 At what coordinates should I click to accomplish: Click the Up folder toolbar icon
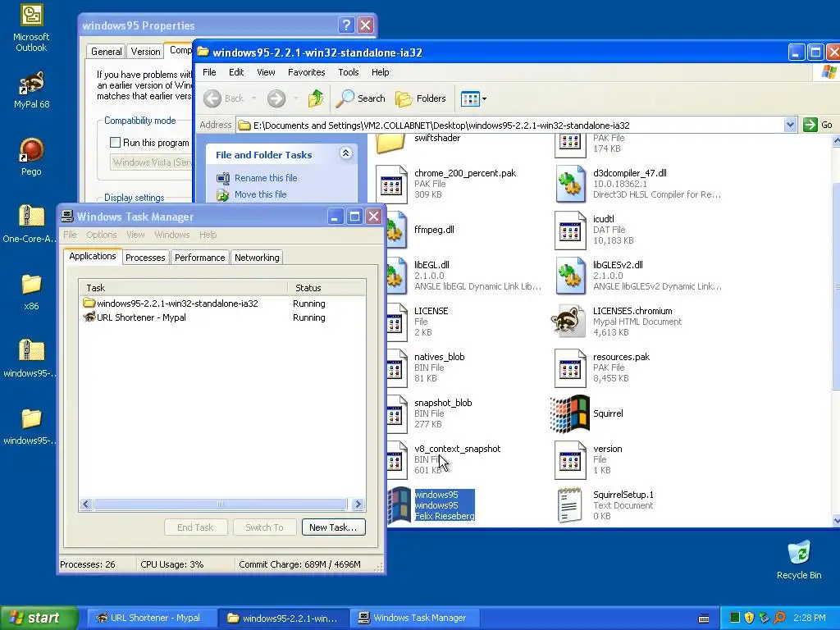click(x=316, y=98)
